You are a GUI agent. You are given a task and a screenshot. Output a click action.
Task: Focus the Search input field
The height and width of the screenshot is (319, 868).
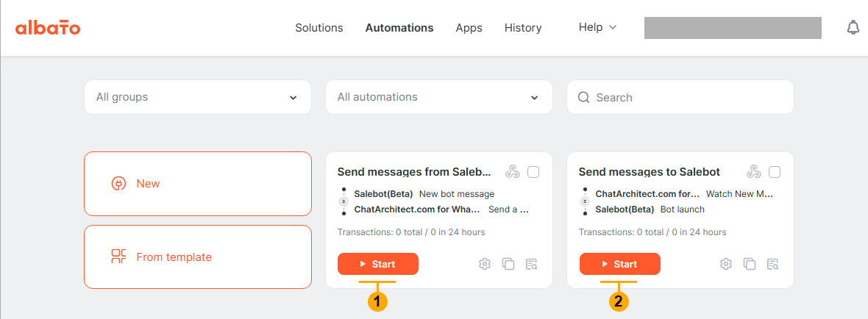tap(680, 97)
